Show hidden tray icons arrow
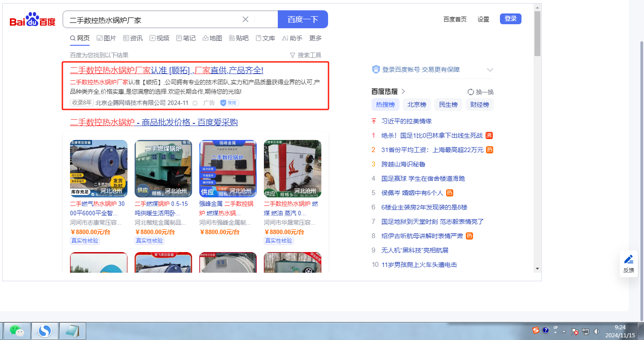 [564, 332]
